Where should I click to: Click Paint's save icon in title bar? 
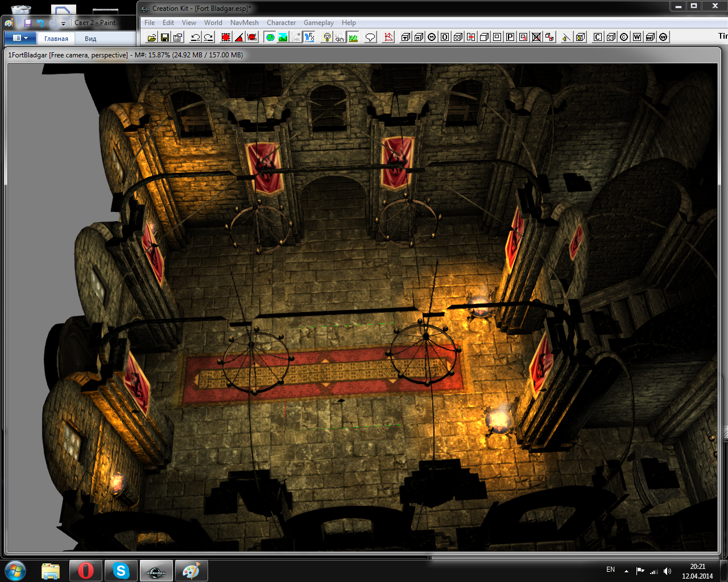pyautogui.click(x=27, y=23)
